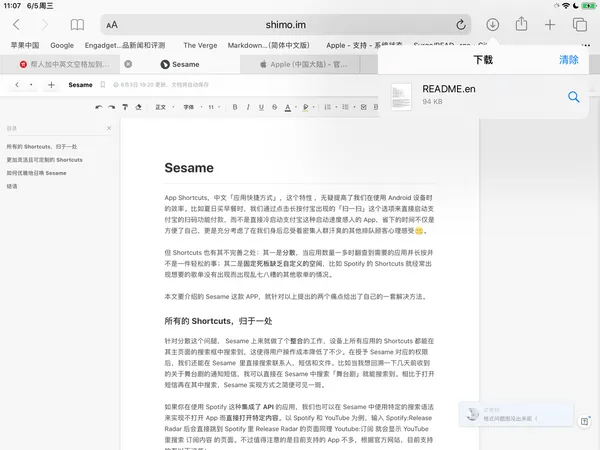Jump to outline item 所有的 Shortcuts，归于一处

click(x=42, y=147)
